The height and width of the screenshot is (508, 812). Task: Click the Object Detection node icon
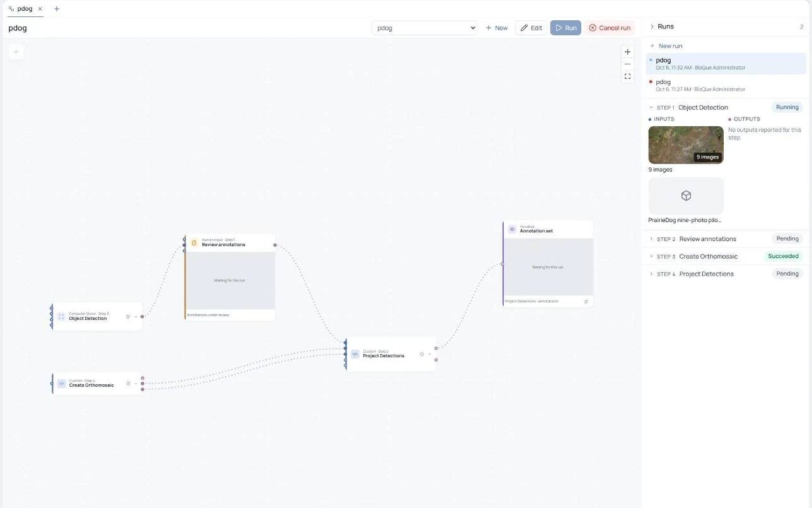[61, 316]
